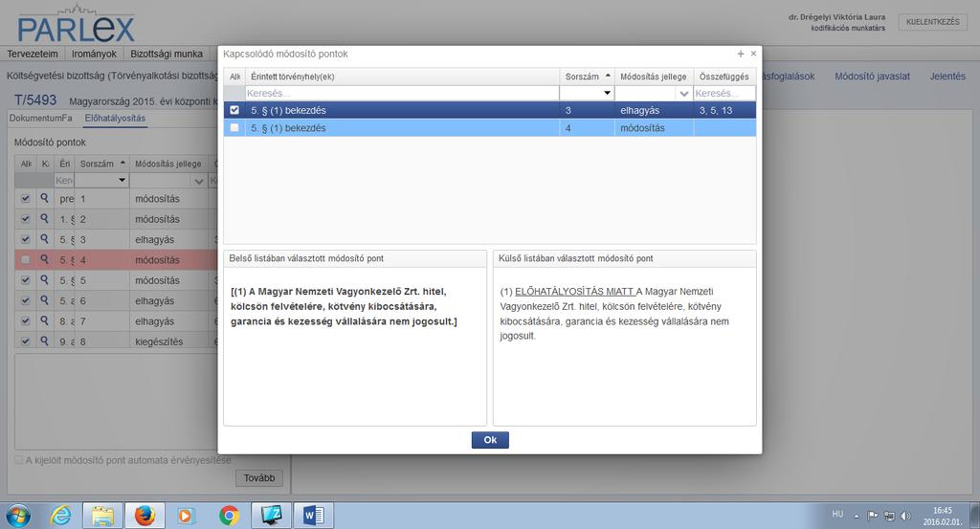Select the dialog row with 5. § (1) bekezdés módosítás
Viewport: 980px width, 529px height.
tap(490, 127)
